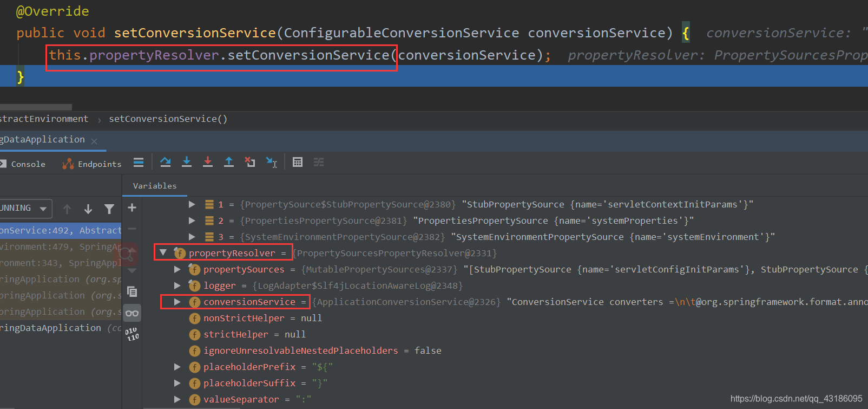
Task: Step out of the current method
Action: coord(229,162)
